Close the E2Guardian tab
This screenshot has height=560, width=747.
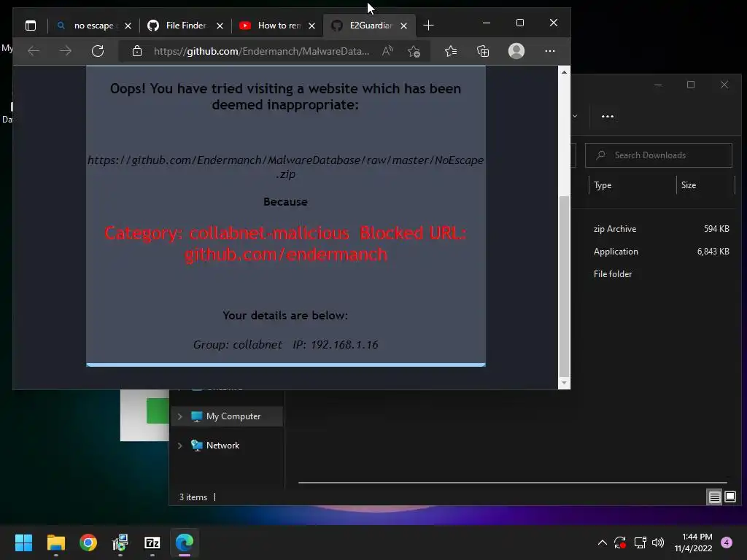point(403,26)
